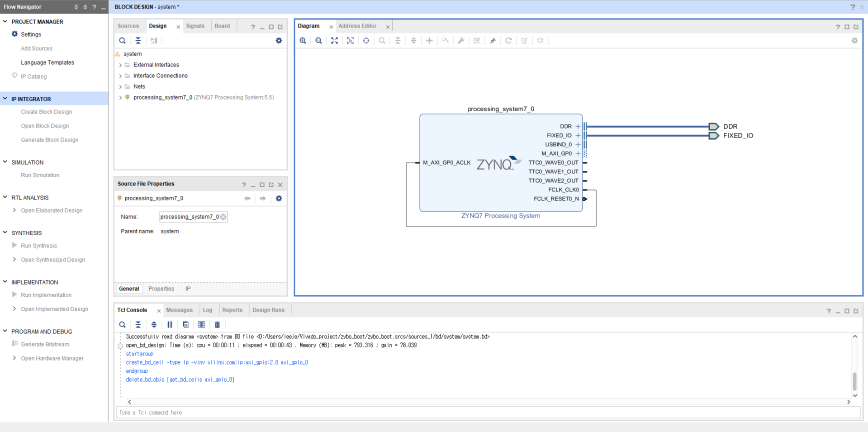Switch to Properties tab in Source File Properties
The image size is (868, 432).
tap(161, 289)
